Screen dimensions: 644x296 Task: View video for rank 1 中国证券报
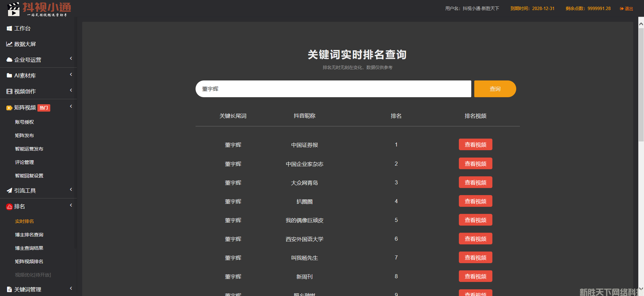click(475, 144)
